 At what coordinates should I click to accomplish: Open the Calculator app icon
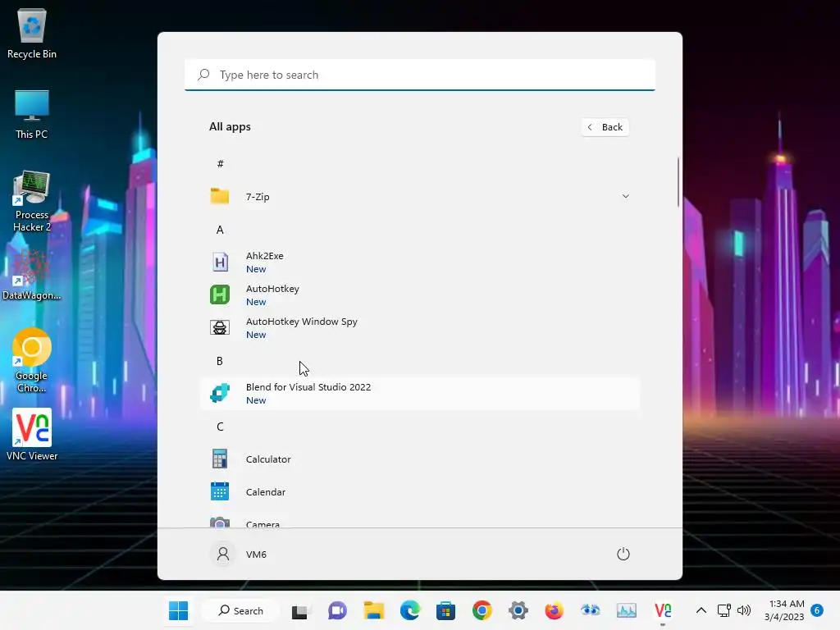(x=220, y=459)
